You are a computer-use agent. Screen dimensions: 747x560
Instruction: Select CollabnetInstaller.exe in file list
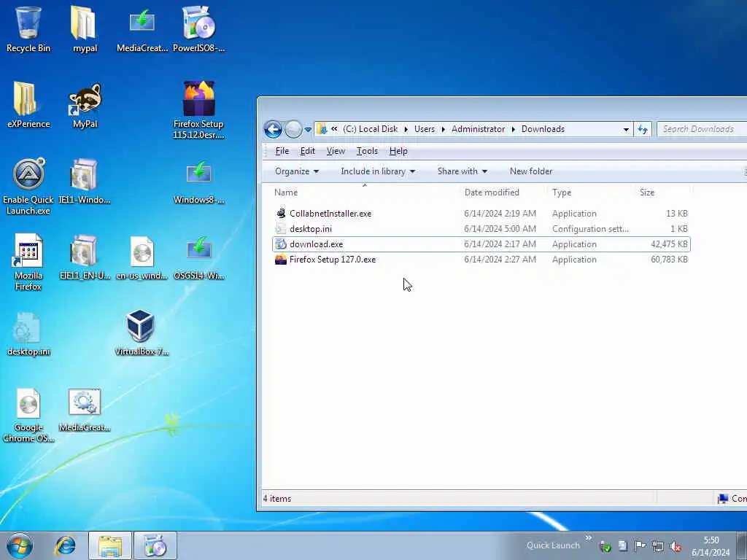pos(481,214)
